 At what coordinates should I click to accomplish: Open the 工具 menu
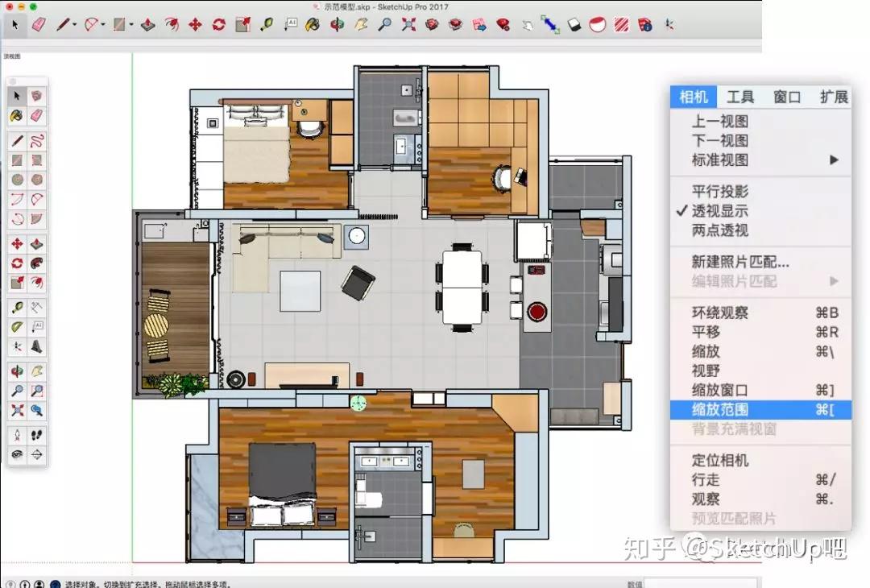(x=740, y=97)
